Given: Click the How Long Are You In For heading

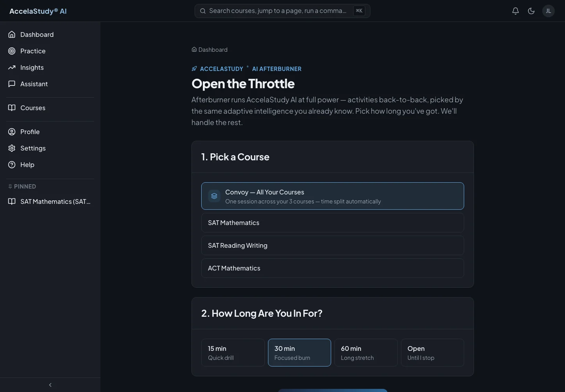Looking at the screenshot, I should pos(262,313).
